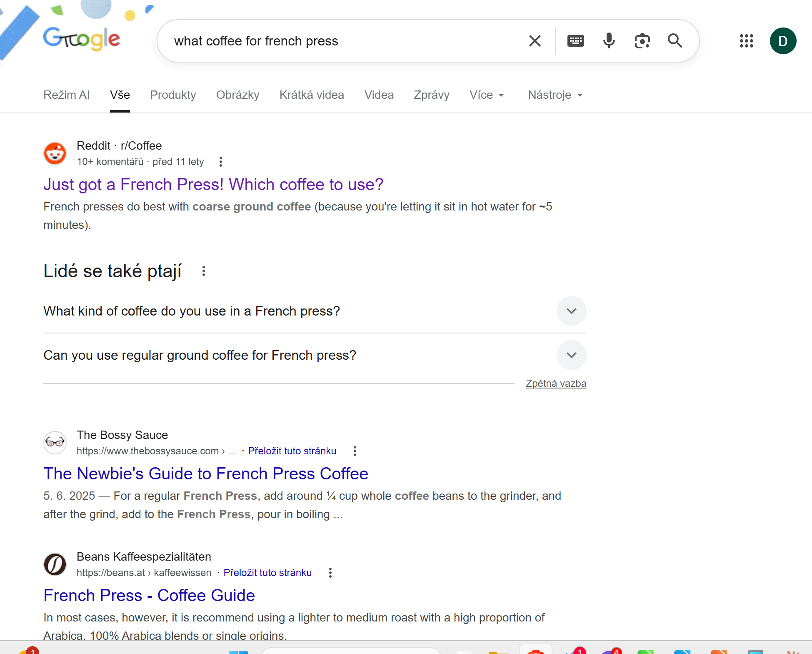Open the Google account avatar D

coord(783,41)
